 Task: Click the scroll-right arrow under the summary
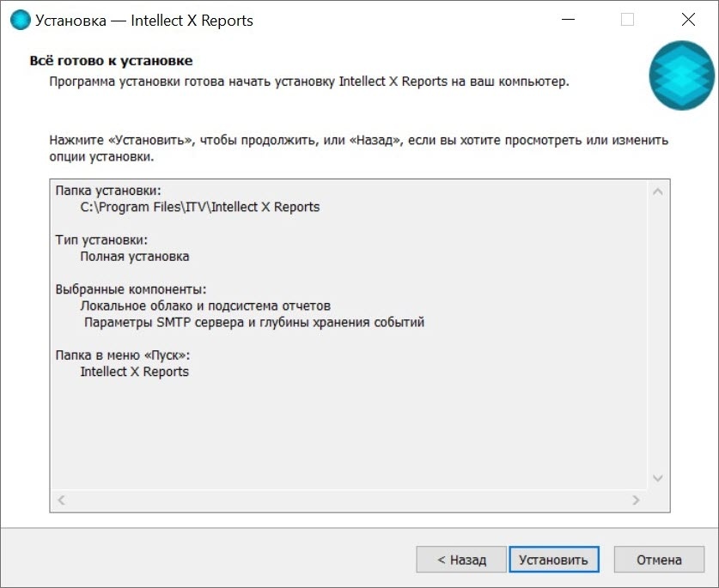point(636,500)
